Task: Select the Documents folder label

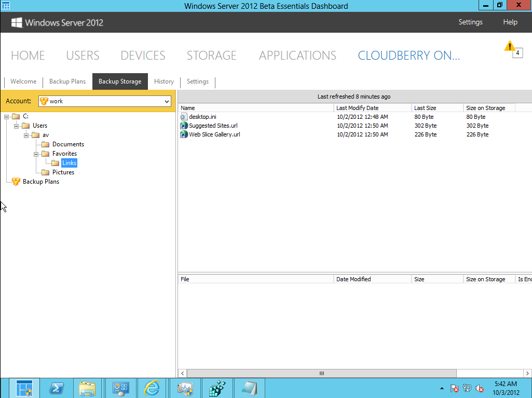Action: click(68, 145)
